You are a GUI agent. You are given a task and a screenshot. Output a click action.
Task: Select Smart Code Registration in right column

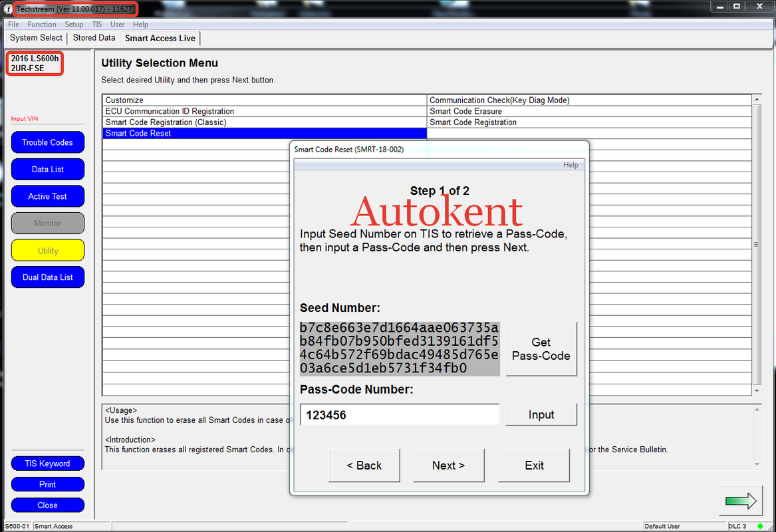[x=589, y=122]
